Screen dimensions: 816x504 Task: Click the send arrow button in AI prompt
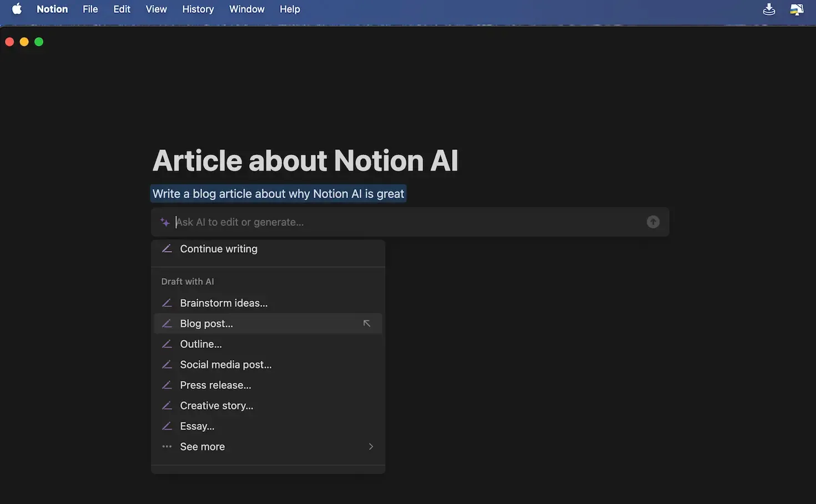pos(653,222)
